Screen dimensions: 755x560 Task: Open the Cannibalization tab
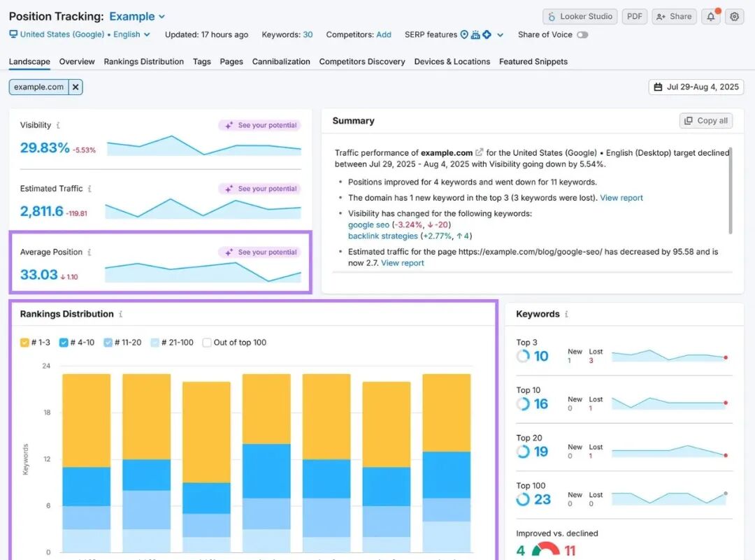pyautogui.click(x=281, y=62)
